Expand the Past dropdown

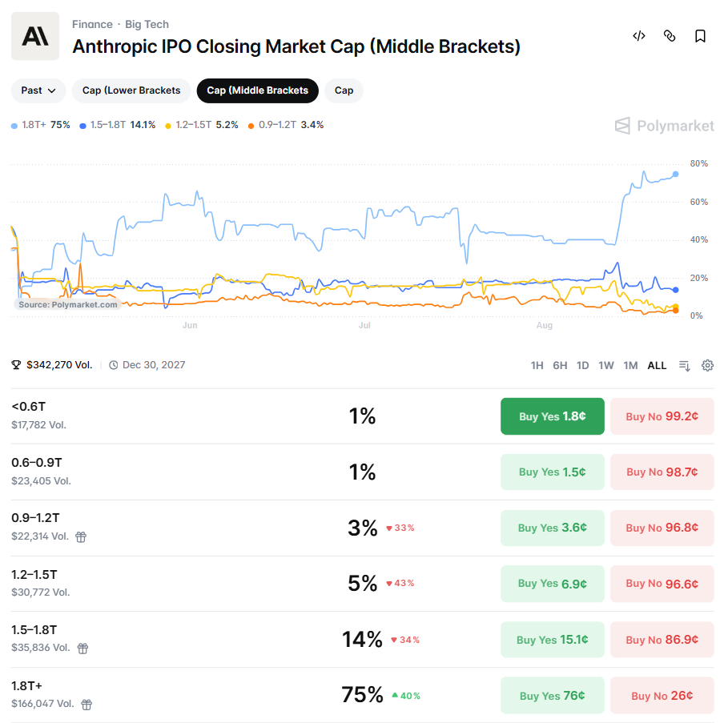(x=38, y=90)
